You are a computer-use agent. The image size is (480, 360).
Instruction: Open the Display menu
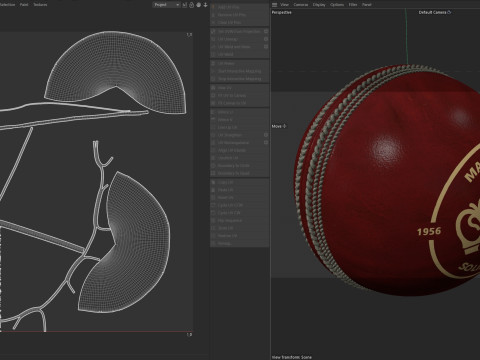pos(319,5)
